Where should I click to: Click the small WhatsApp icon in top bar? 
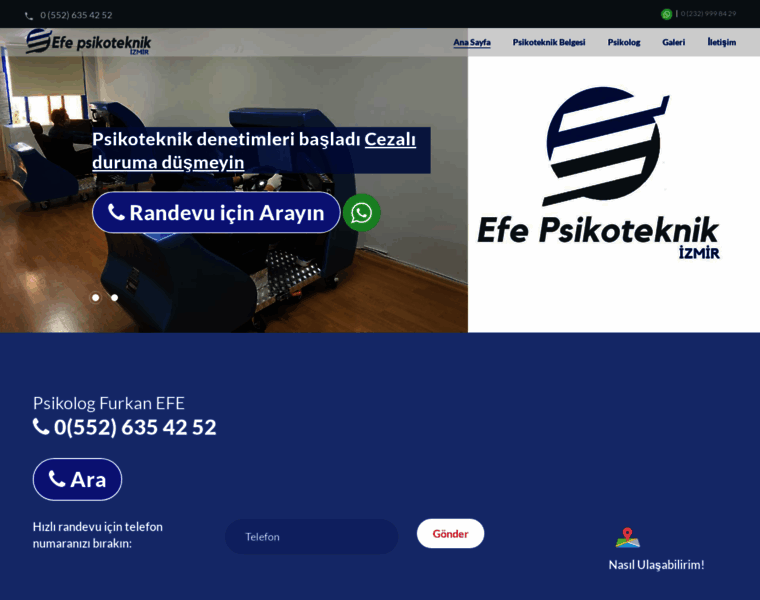point(666,14)
